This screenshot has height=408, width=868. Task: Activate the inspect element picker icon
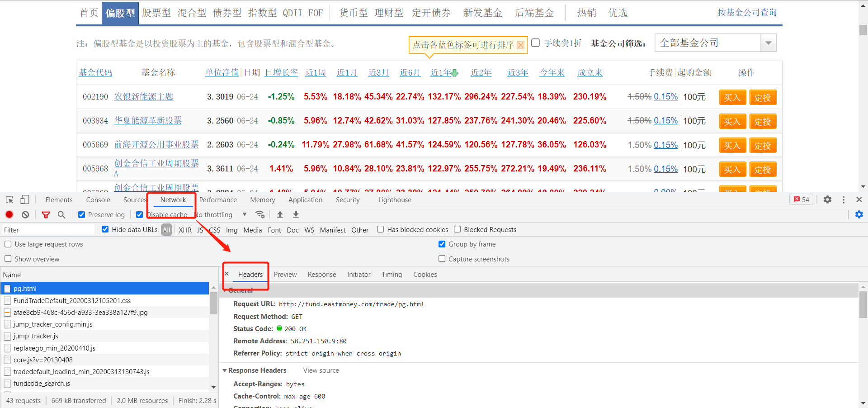[x=9, y=199]
